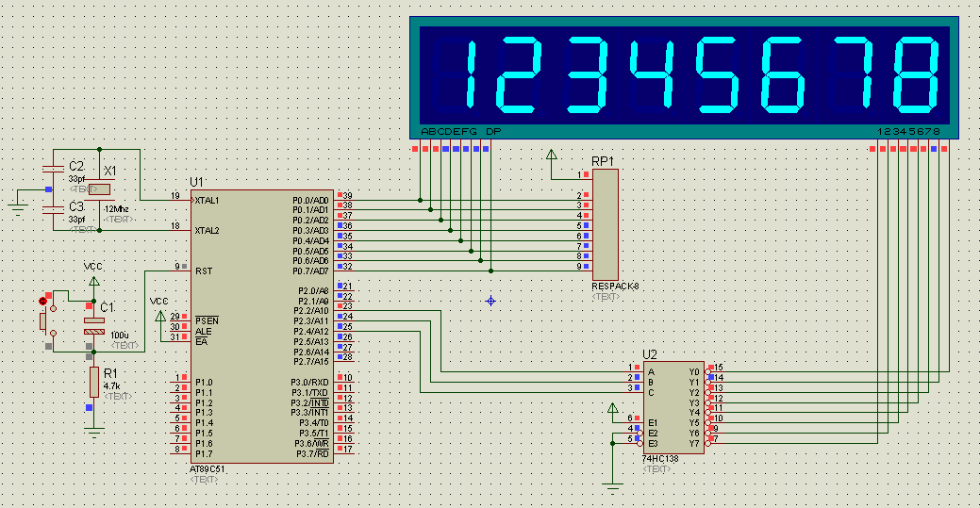Click the RESPACK-8 part name text
The image size is (980, 508).
[x=615, y=287]
